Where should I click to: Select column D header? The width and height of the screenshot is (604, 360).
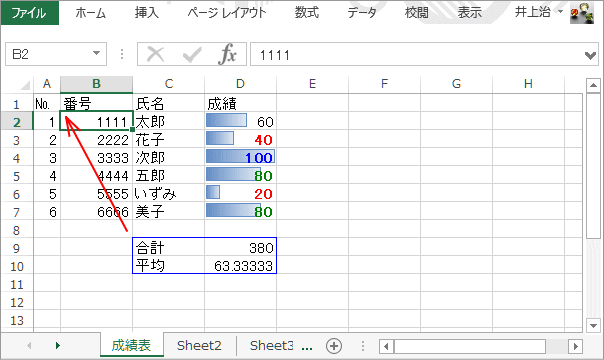(x=240, y=84)
